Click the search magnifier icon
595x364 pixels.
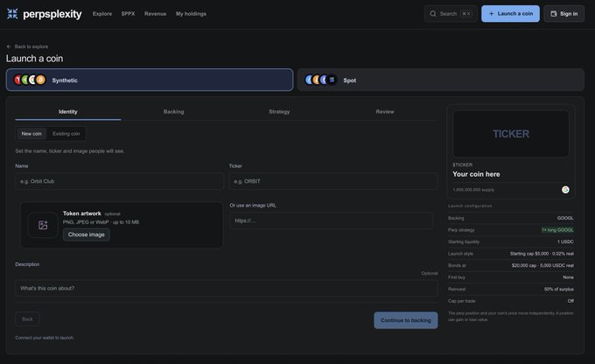click(x=433, y=14)
